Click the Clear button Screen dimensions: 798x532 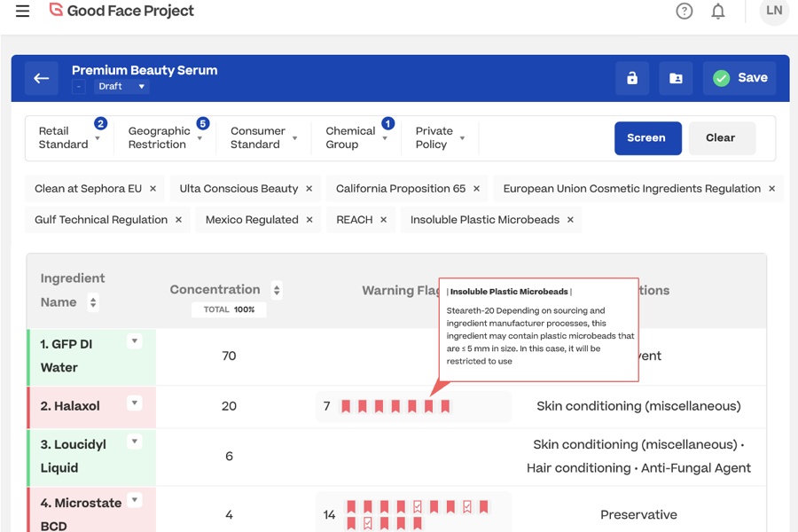point(722,138)
